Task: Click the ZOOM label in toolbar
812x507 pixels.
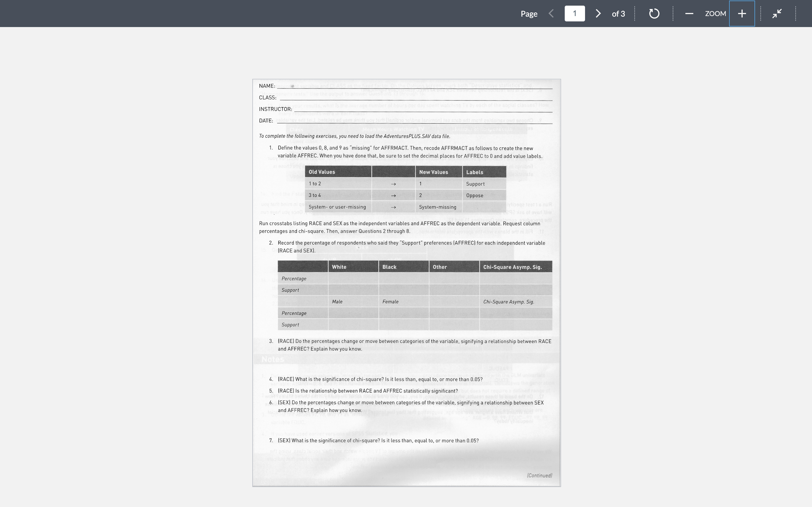Action: (715, 14)
